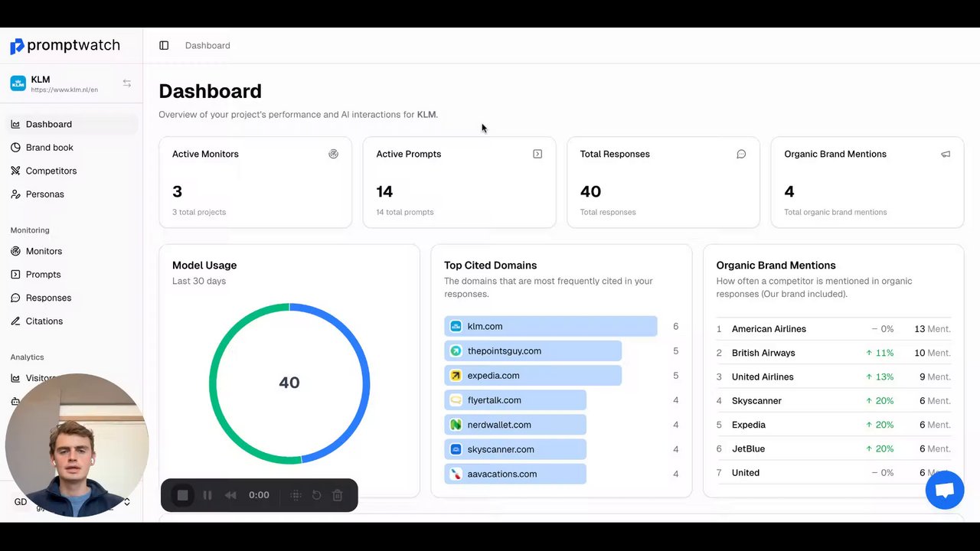Image resolution: width=980 pixels, height=551 pixels.
Task: Click the Competitors crossed-swords icon
Action: coord(15,171)
